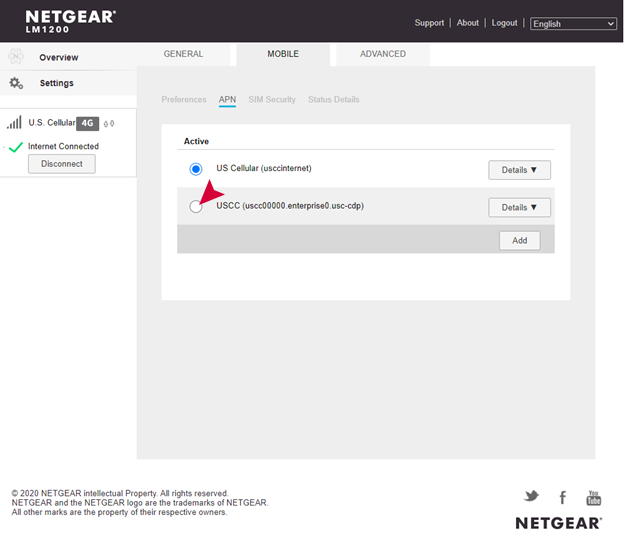This screenshot has width=624, height=542.
Task: Click the NETGEAR LM1200 header logo
Action: [x=70, y=21]
